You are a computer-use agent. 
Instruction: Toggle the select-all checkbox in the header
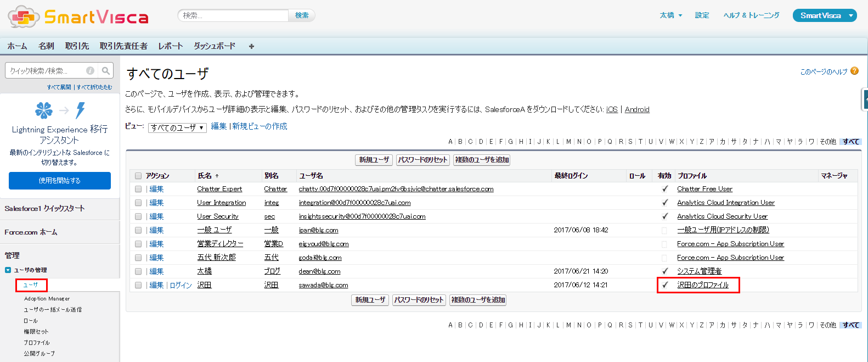coord(138,176)
